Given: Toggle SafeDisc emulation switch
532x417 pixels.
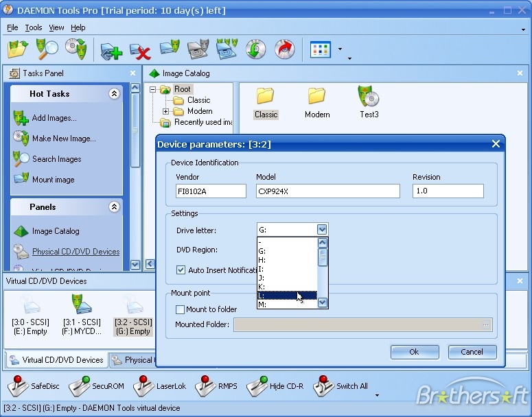Looking at the screenshot, I should [33, 386].
